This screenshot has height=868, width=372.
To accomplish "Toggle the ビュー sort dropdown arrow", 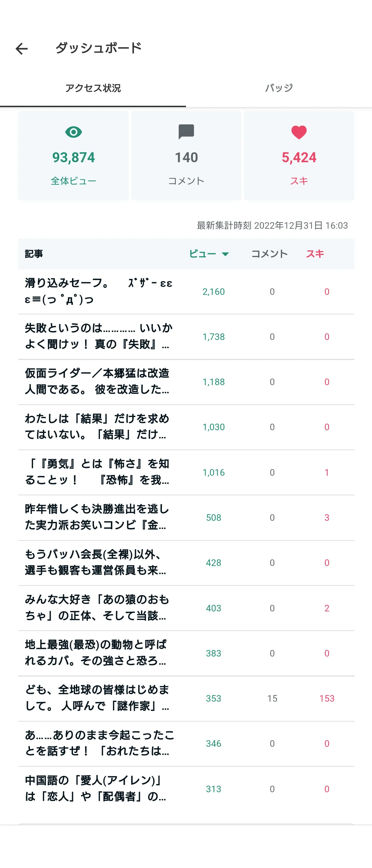I will pos(225,254).
